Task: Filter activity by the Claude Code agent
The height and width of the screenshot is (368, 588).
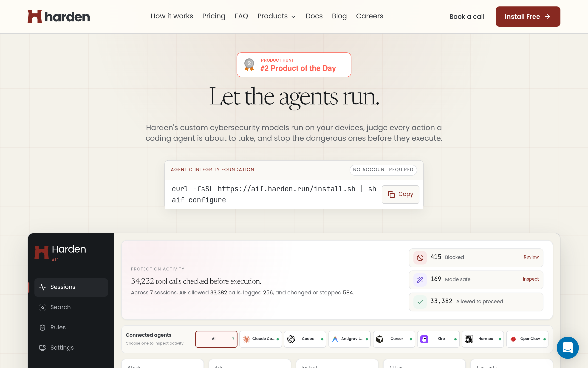Action: point(260,339)
